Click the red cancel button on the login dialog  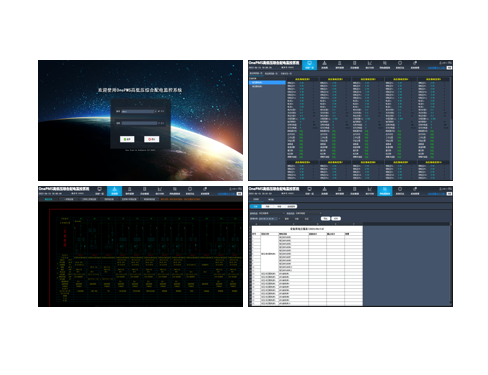click(151, 139)
